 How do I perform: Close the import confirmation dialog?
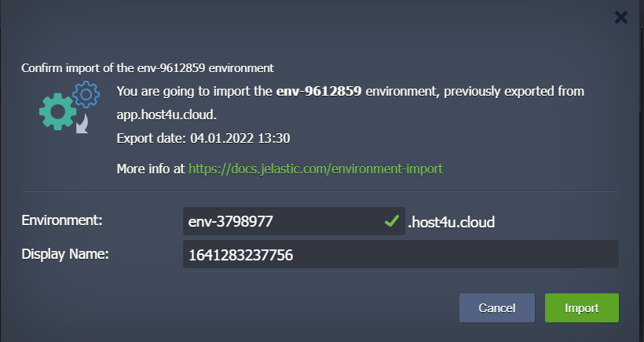pos(620,17)
